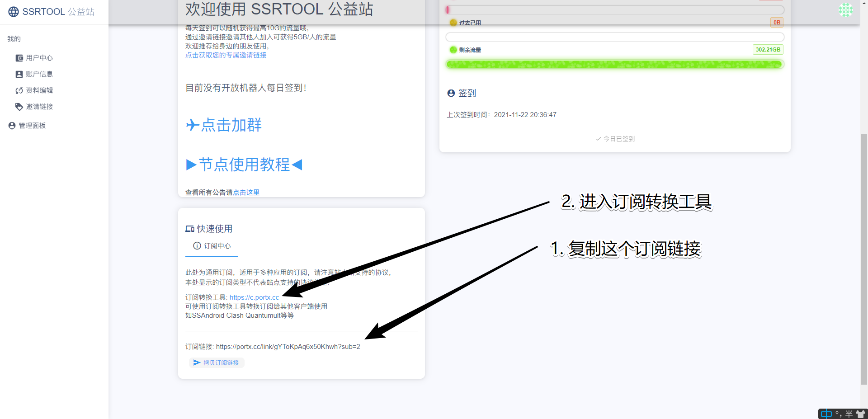This screenshot has width=868, height=419.
Task: Open 资料编辑 in the sidebar
Action: [x=39, y=90]
